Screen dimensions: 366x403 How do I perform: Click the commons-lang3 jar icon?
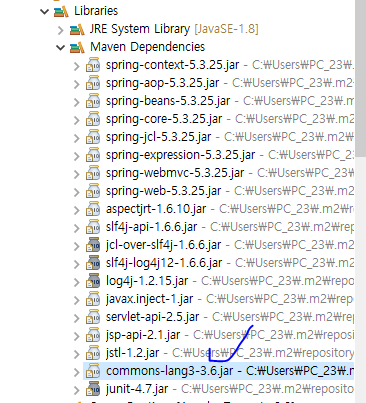point(93,371)
